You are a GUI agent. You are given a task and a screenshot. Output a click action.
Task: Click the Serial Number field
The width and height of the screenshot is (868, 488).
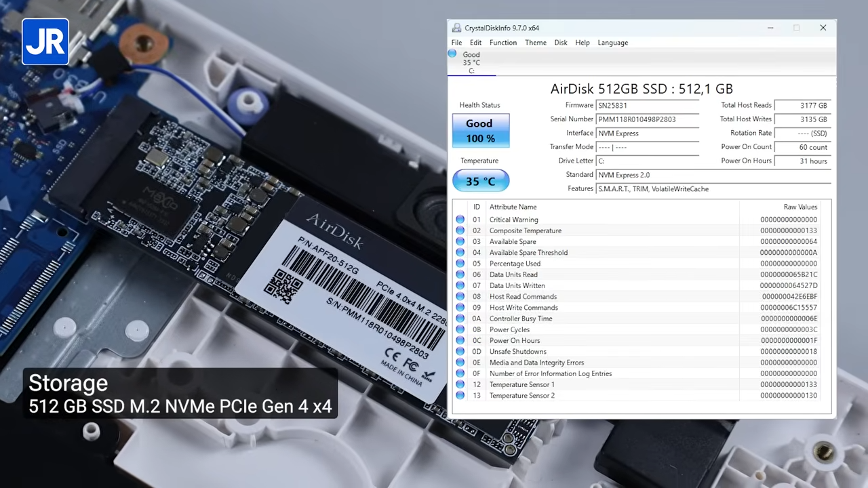(x=647, y=119)
